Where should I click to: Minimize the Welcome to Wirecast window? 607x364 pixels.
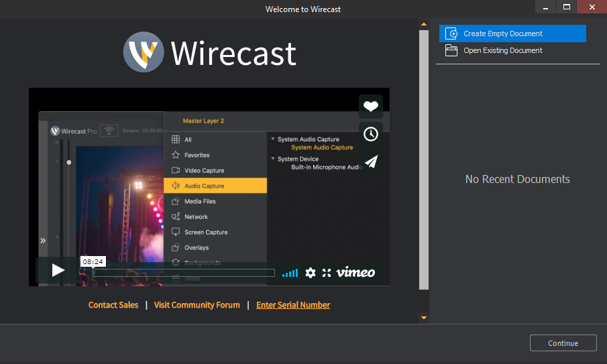pyautogui.click(x=545, y=7)
